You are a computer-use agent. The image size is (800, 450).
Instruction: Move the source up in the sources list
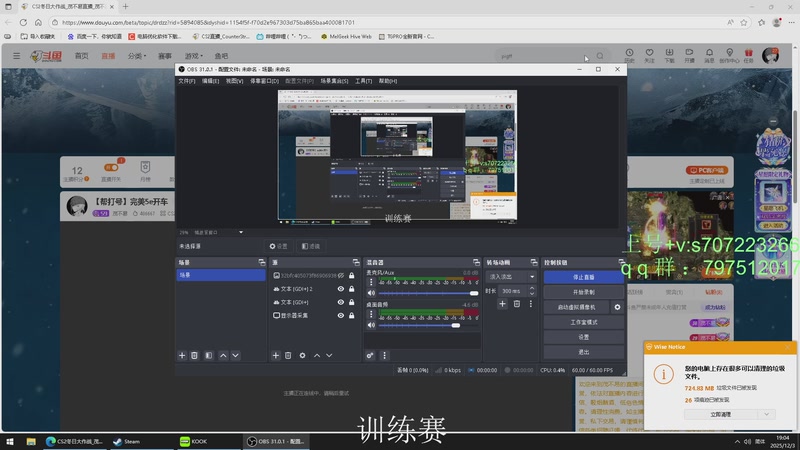[317, 356]
